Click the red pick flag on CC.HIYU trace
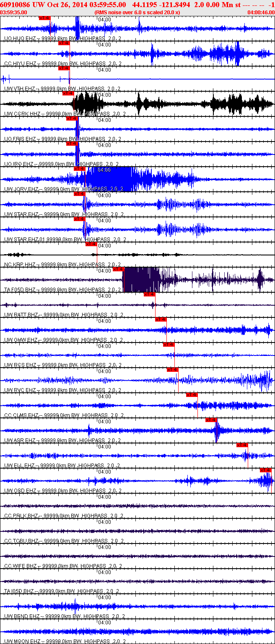This screenshot has height=644, width=275. [64, 43]
